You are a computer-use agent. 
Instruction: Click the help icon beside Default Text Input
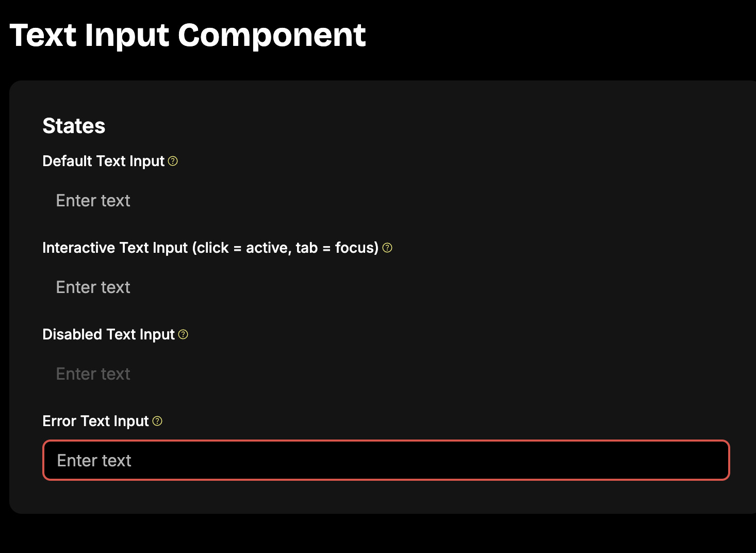point(173,161)
